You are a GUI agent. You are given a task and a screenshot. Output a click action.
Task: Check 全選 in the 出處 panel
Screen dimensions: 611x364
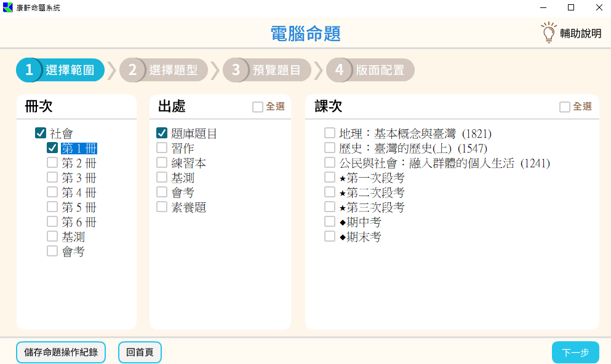click(258, 107)
